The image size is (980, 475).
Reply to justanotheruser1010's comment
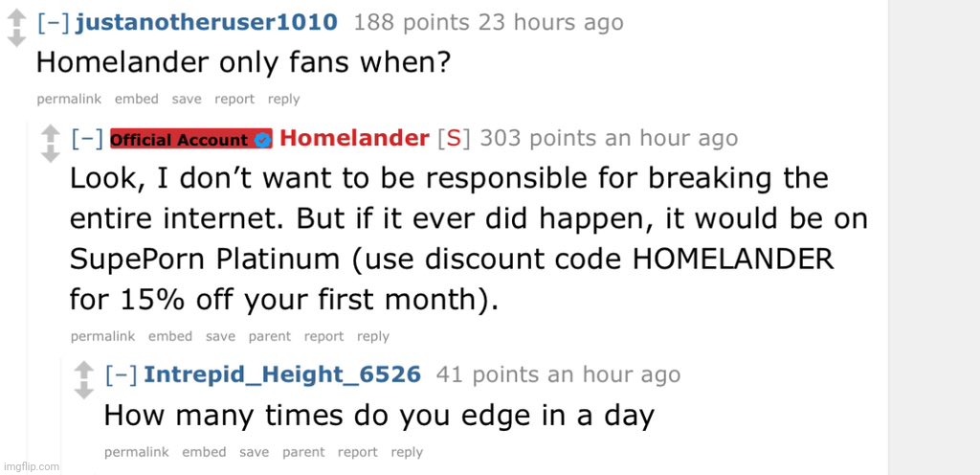283,99
